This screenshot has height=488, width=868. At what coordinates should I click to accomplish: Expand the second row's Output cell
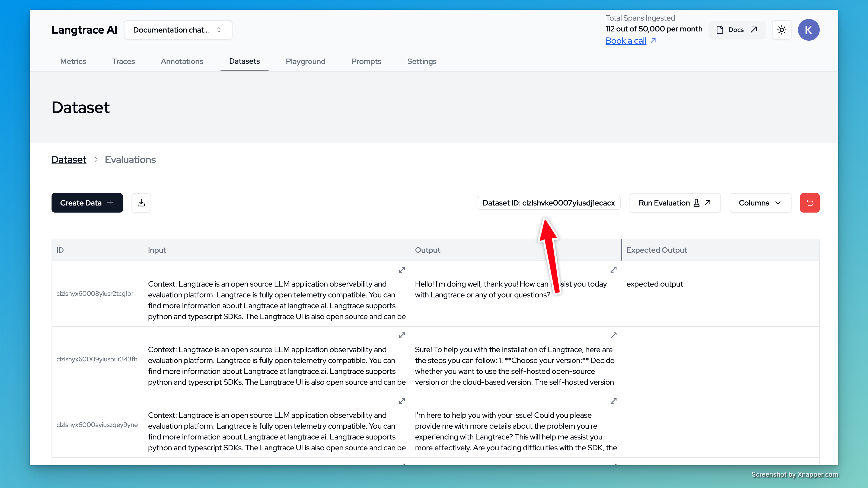pyautogui.click(x=613, y=335)
